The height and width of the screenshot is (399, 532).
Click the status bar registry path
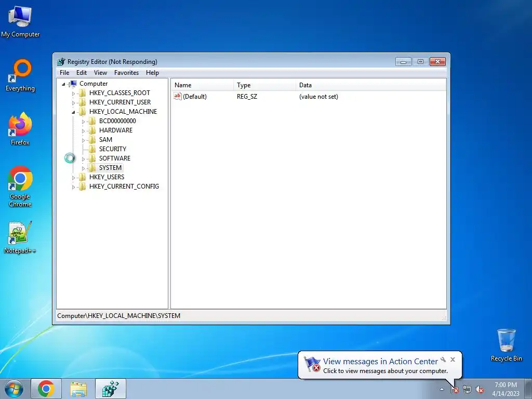(119, 316)
